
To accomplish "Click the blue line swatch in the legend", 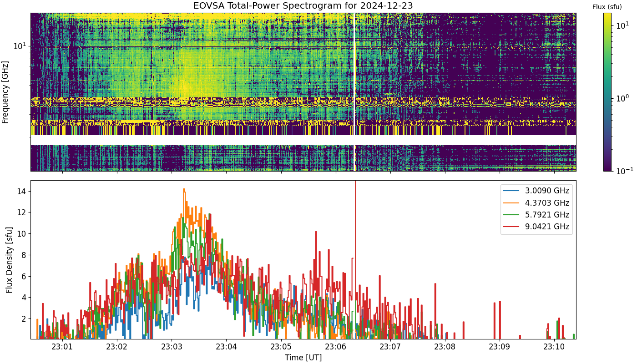I will point(511,191).
